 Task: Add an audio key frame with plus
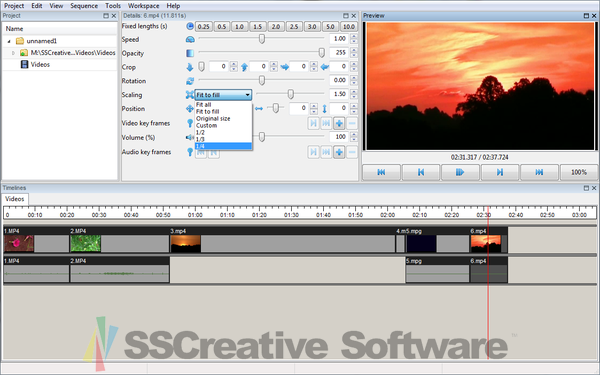tap(339, 152)
